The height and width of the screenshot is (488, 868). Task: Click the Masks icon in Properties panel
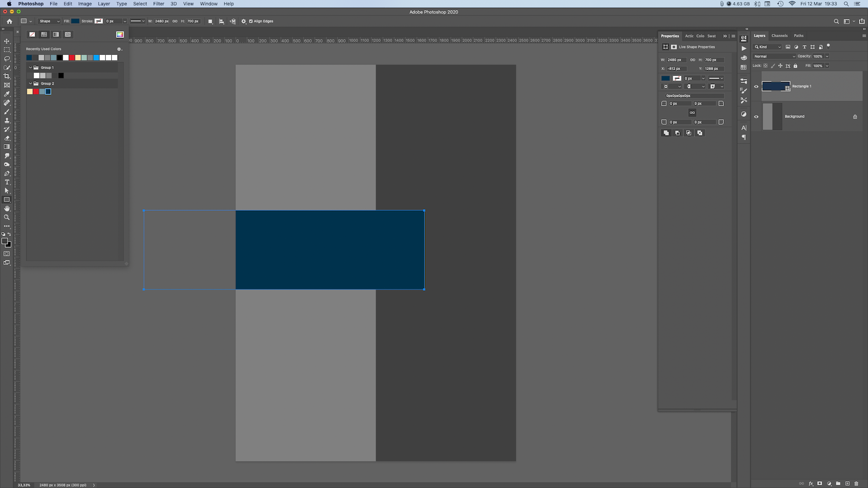[x=674, y=47]
